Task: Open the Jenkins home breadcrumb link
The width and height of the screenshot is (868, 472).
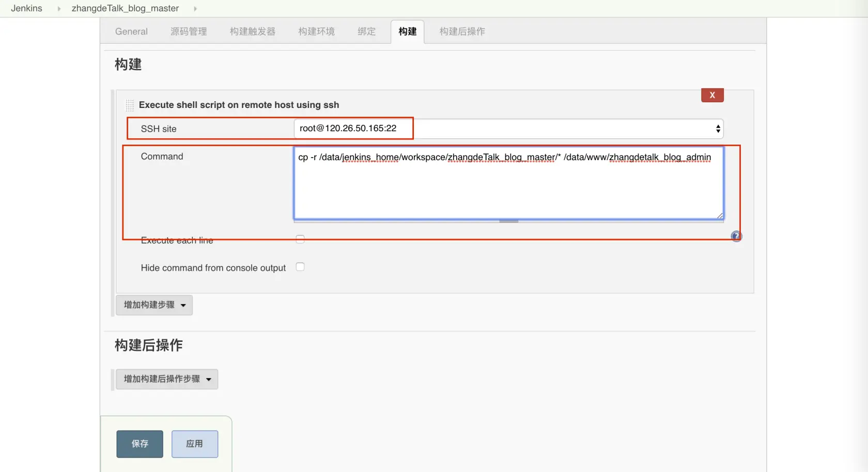Action: 26,8
